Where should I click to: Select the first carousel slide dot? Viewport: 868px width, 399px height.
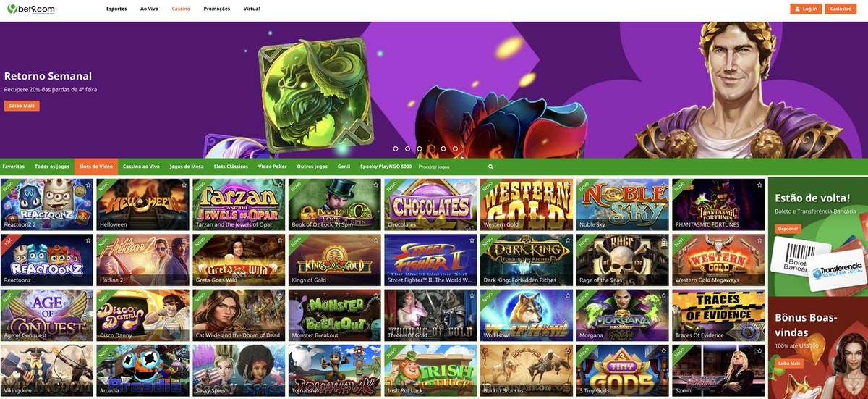pos(396,148)
